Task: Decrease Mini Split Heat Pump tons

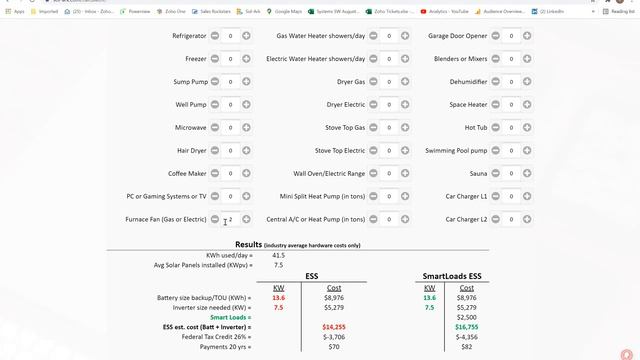Action: pyautogui.click(x=373, y=196)
